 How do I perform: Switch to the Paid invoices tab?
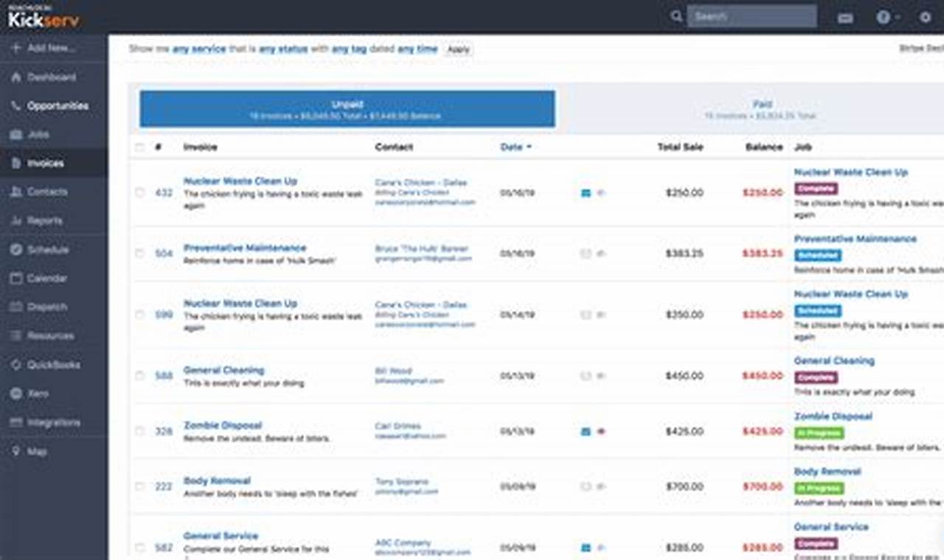point(762,109)
